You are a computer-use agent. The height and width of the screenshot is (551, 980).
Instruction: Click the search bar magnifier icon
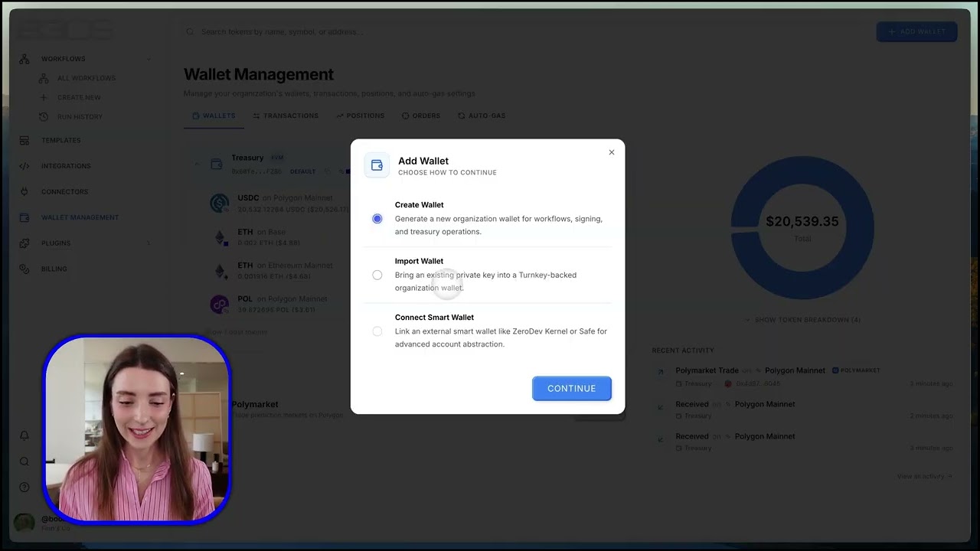(x=191, y=32)
